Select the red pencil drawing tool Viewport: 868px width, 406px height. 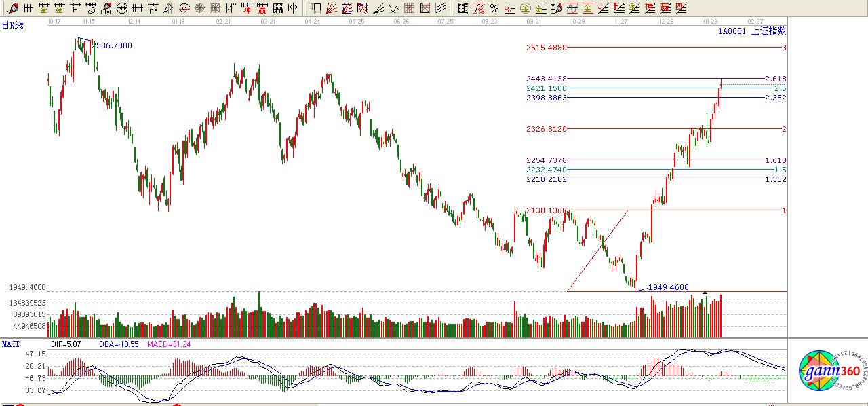[x=13, y=8]
